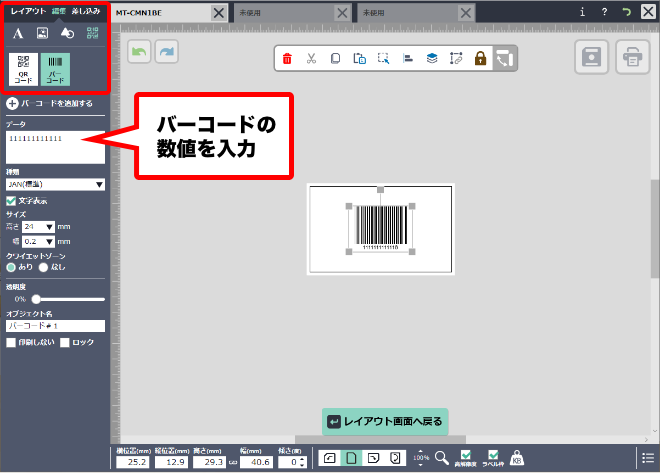Click the magnifier zoom icon
This screenshot has width=660, height=473.
pos(442,458)
